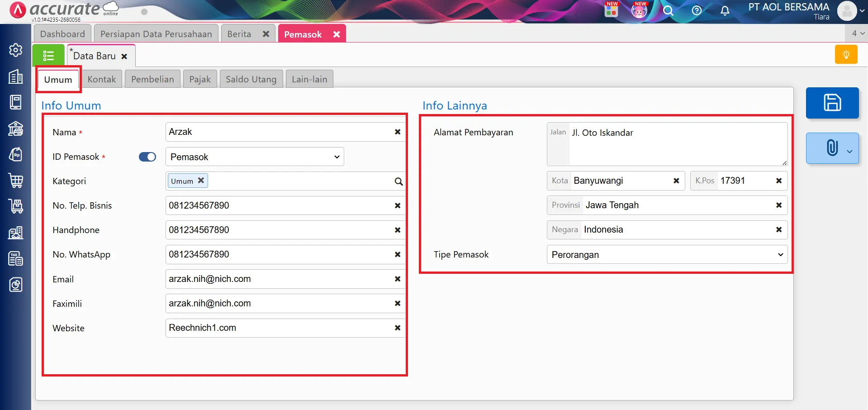Search categories with the Kategori magnifier
Screen dimensions: 868x410
click(x=398, y=181)
